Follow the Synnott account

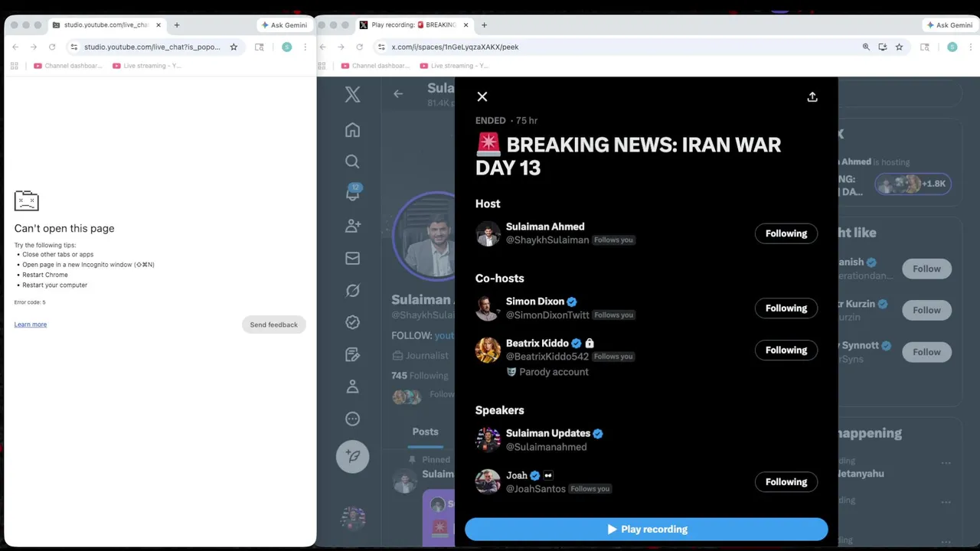pyautogui.click(x=926, y=352)
